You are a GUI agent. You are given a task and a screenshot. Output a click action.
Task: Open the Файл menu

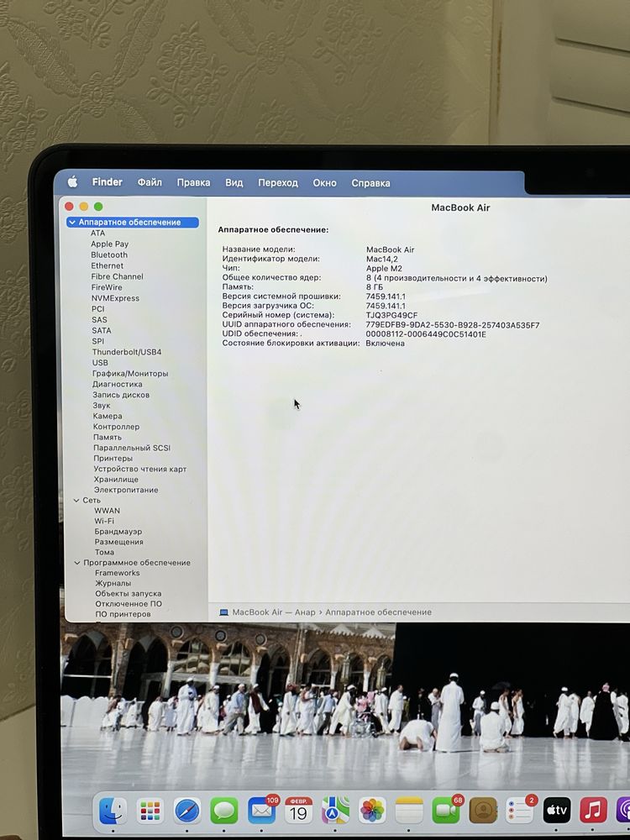150,182
